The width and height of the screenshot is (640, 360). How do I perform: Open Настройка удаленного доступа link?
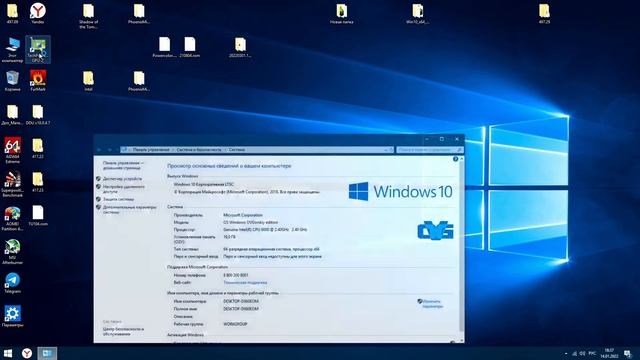click(123, 189)
